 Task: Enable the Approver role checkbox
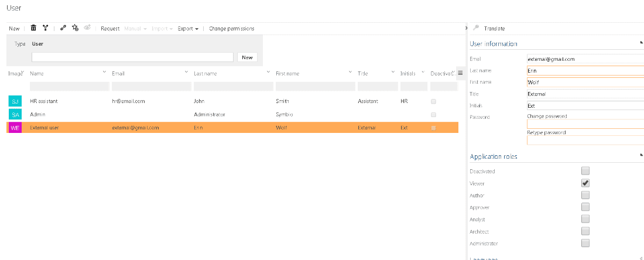coord(585,207)
